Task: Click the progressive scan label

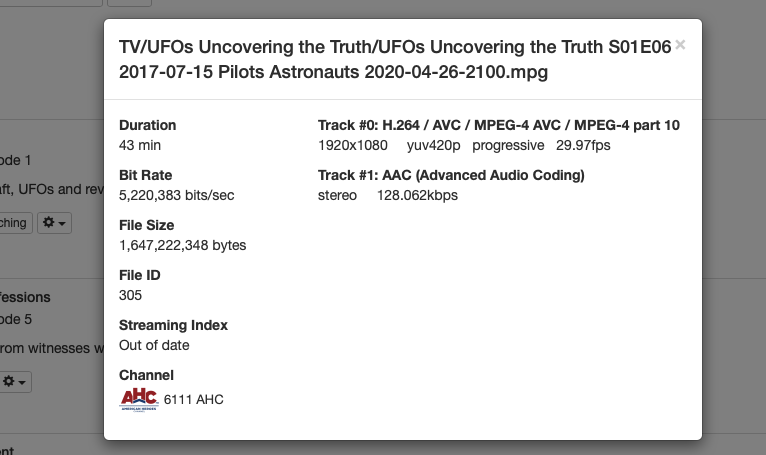Action: [508, 145]
